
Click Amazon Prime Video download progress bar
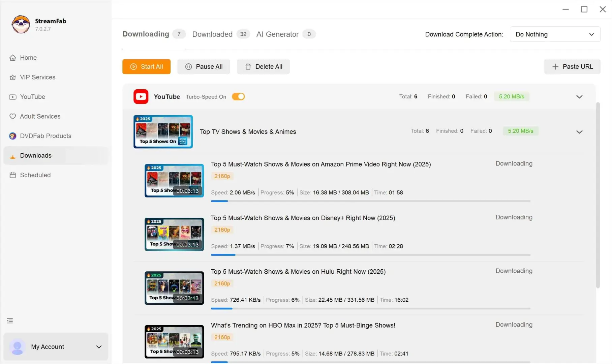pyautogui.click(x=371, y=201)
